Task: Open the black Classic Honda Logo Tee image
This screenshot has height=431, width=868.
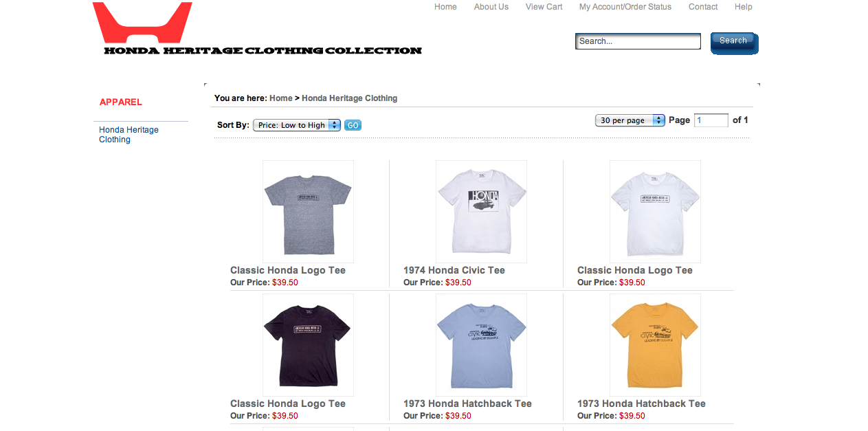Action: pos(308,345)
